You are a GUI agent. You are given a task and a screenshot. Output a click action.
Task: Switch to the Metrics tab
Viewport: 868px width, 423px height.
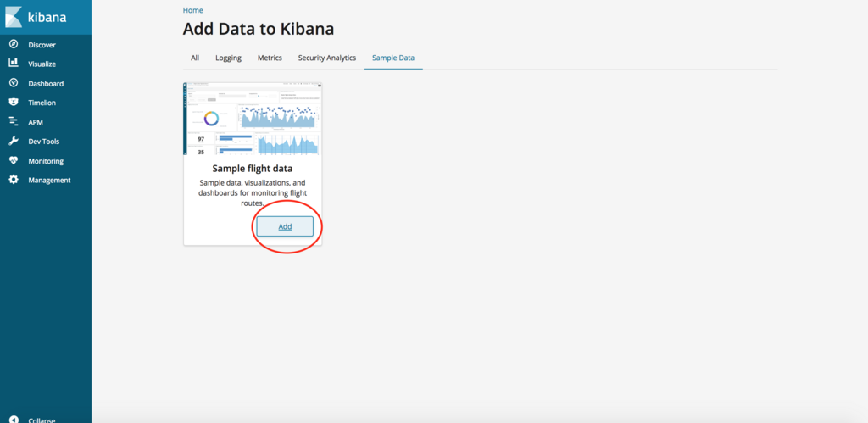pos(270,58)
